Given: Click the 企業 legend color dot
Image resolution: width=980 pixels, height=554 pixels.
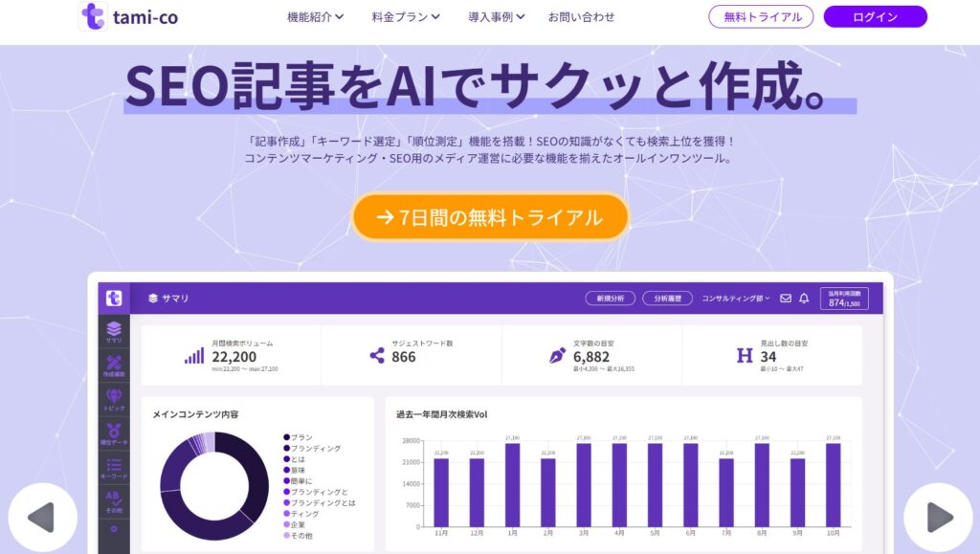Looking at the screenshot, I should click(287, 524).
